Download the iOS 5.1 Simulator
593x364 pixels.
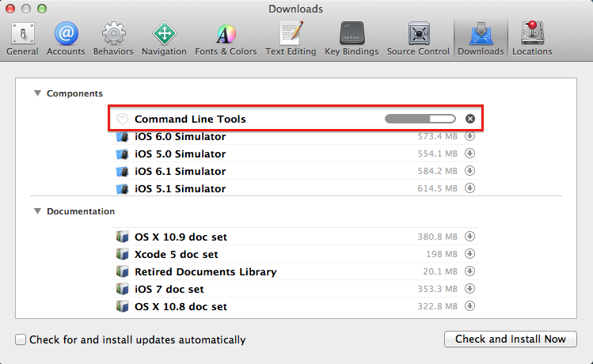(469, 188)
